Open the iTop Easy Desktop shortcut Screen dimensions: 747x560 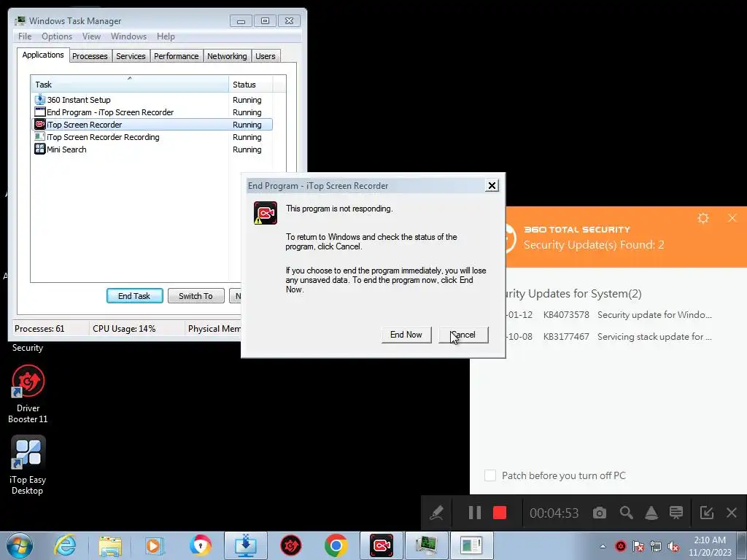pyautogui.click(x=28, y=465)
